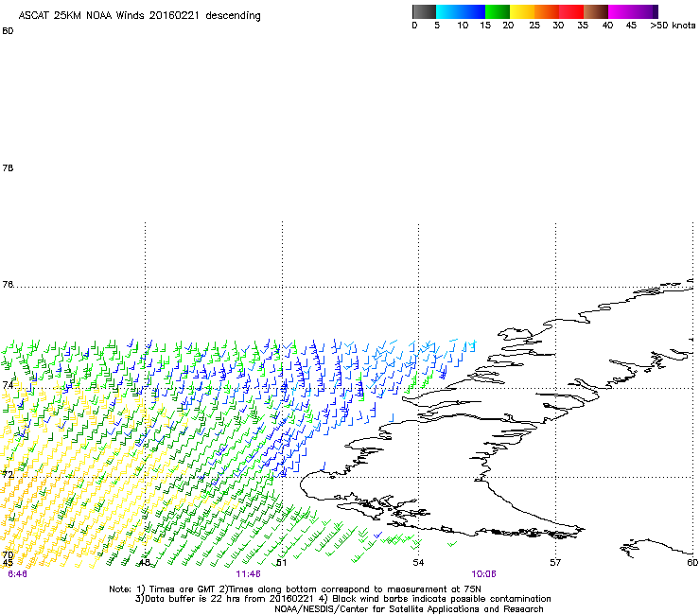Click the 'NOAA/NESDIS/Center for Satellite Applications and Research' credit
Image resolution: width=700 pixels, height=615 pixels.
pos(409,609)
